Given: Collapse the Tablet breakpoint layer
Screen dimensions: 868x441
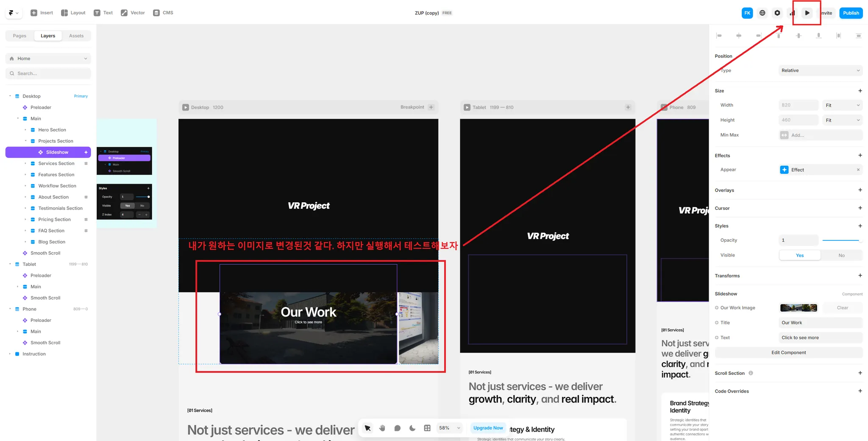Looking at the screenshot, I should 10,264.
